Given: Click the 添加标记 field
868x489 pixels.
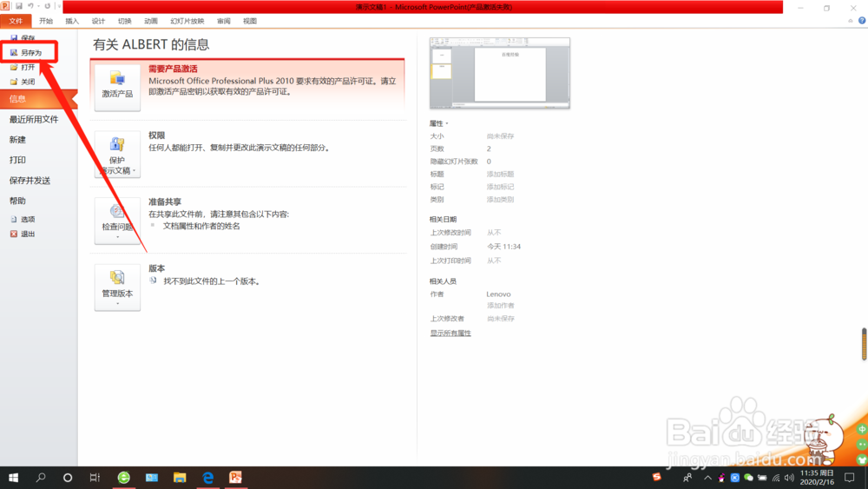Looking at the screenshot, I should coord(500,187).
